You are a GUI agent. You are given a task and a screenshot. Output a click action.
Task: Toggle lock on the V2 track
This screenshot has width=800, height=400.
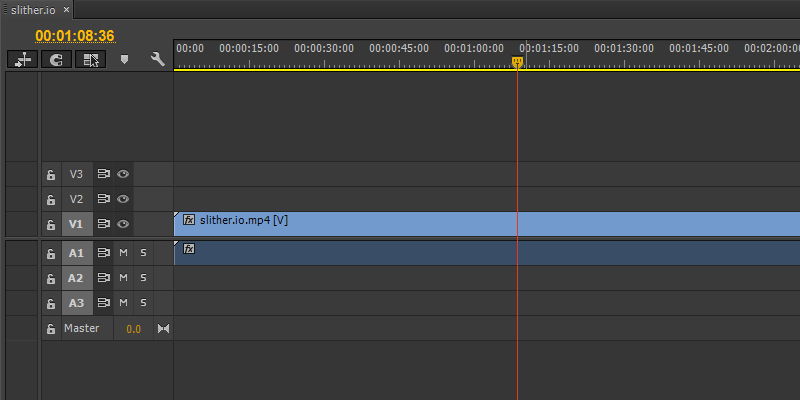[x=51, y=199]
